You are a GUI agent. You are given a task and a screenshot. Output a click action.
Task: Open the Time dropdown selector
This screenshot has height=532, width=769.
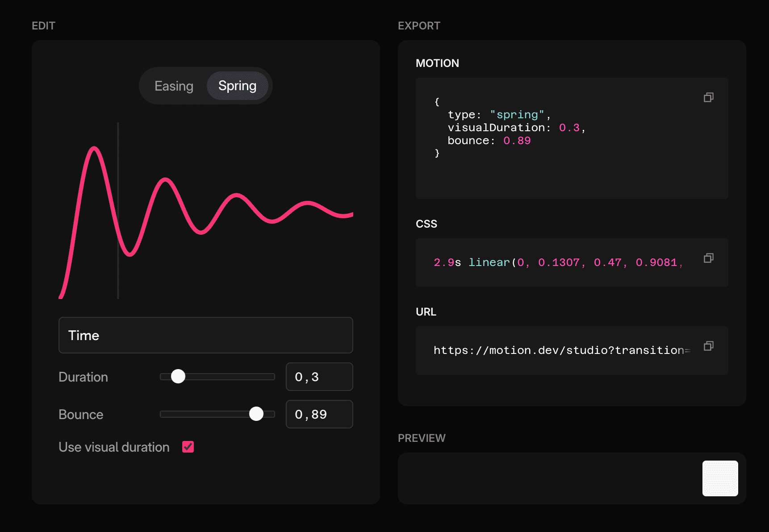pos(205,335)
